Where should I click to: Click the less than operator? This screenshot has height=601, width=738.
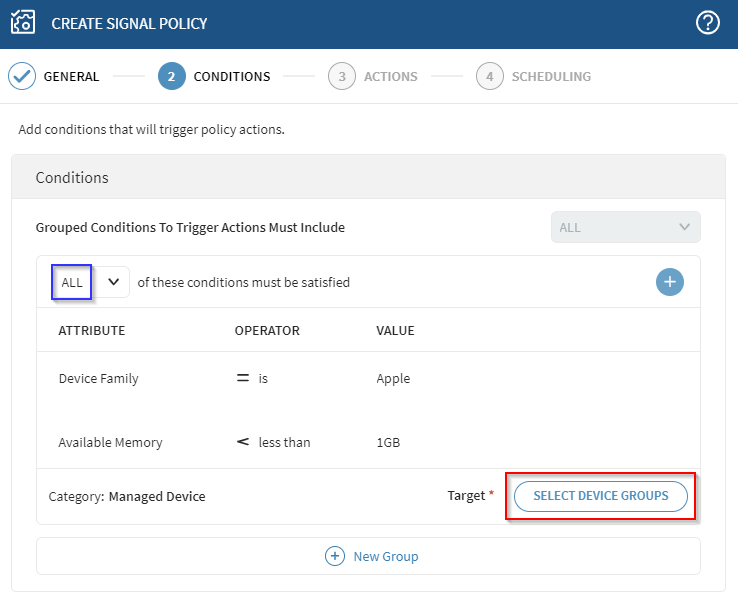click(x=284, y=442)
